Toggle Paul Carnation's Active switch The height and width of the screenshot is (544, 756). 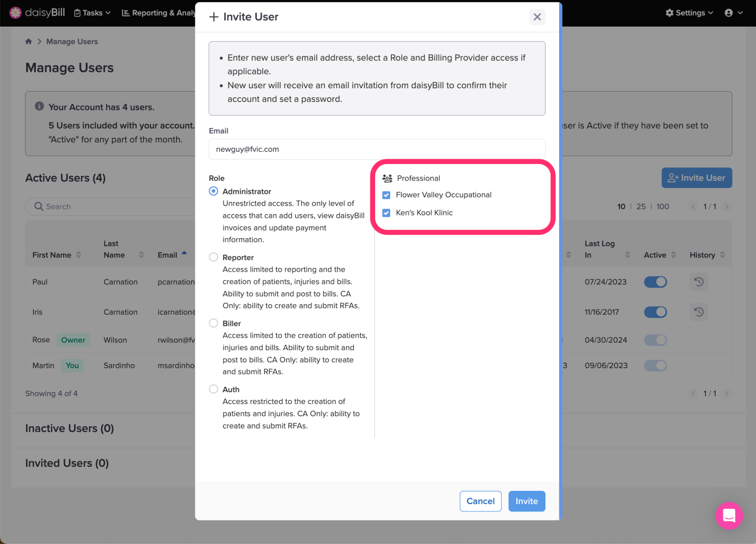pyautogui.click(x=655, y=282)
